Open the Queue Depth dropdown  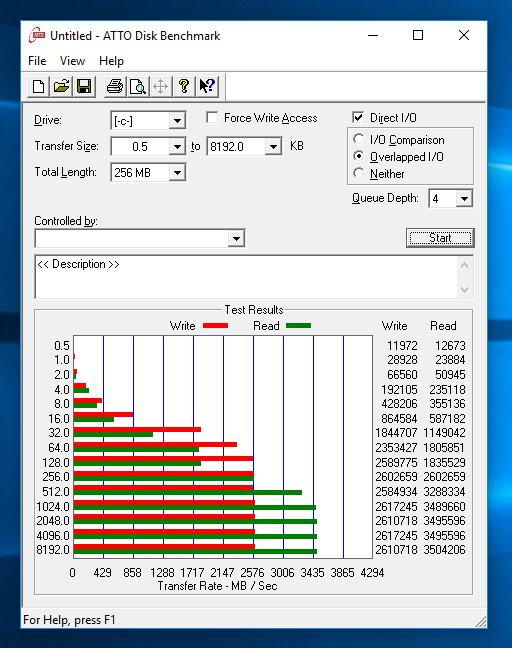click(464, 199)
